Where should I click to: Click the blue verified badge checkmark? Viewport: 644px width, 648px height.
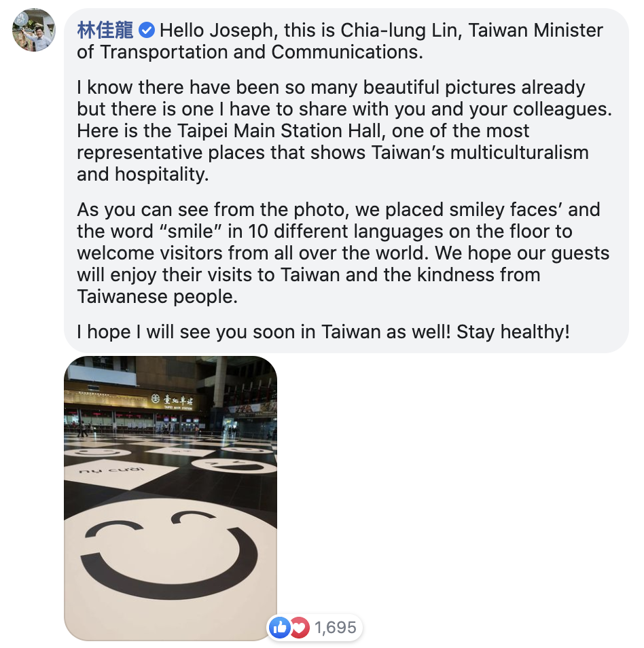point(146,31)
